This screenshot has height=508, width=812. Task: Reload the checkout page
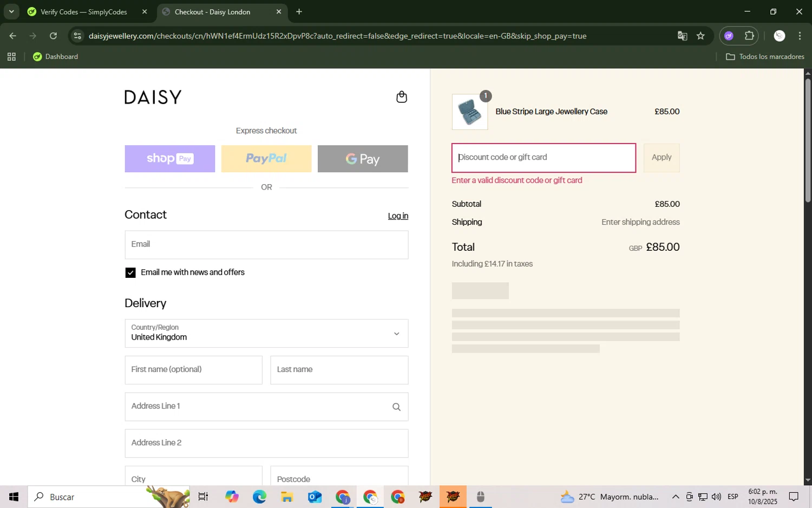[x=53, y=36]
